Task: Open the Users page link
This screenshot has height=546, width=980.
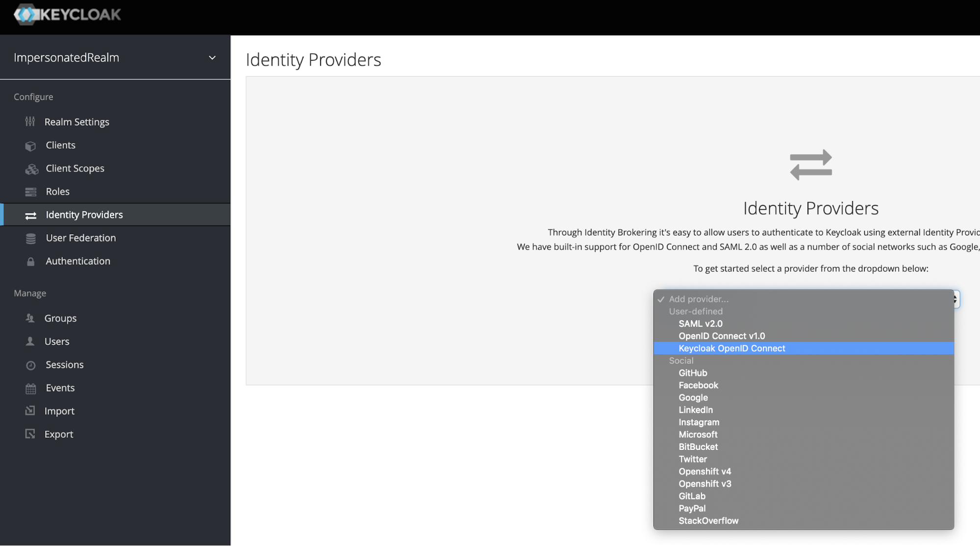Action: point(57,342)
